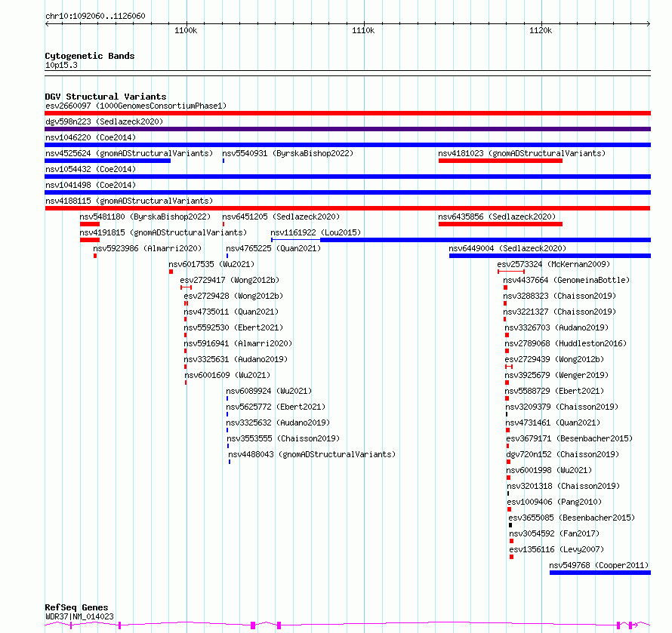The width and height of the screenshot is (672, 633).
Task: Click nsv4437664 (GenomeinaBottle) label
Action: tap(566, 280)
